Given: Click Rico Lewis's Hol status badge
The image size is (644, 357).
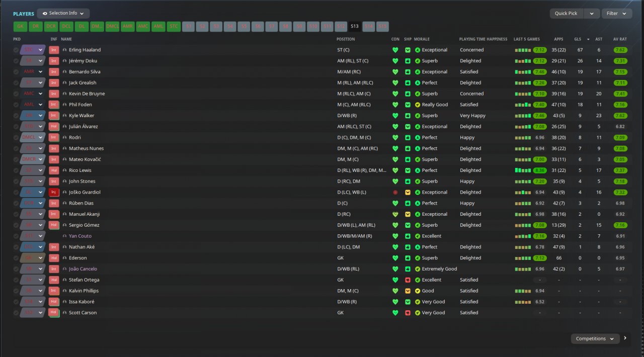Looking at the screenshot, I should tap(54, 170).
